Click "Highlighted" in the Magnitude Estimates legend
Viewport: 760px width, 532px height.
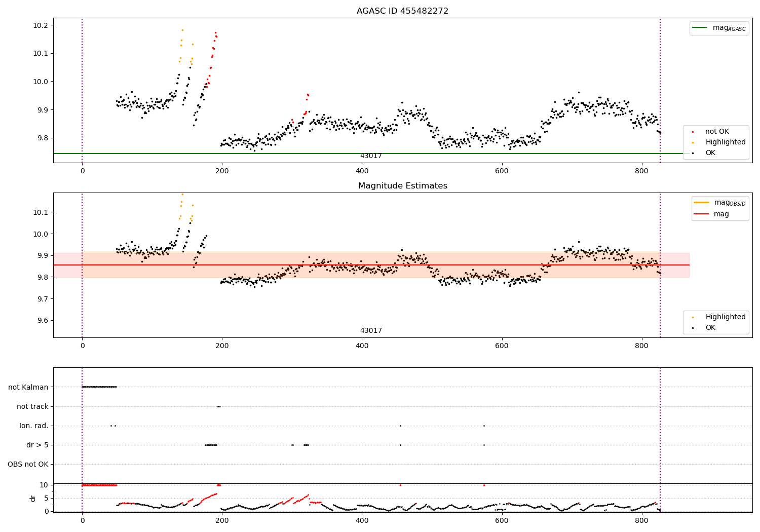tap(726, 317)
